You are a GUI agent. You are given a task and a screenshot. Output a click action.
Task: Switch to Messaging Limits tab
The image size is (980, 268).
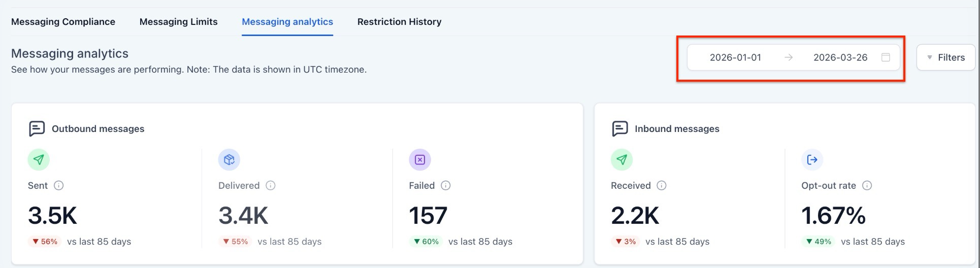(179, 22)
